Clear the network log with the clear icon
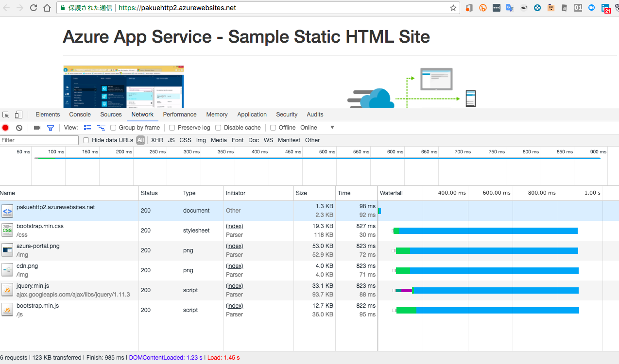The width and height of the screenshot is (619, 364). (x=19, y=128)
